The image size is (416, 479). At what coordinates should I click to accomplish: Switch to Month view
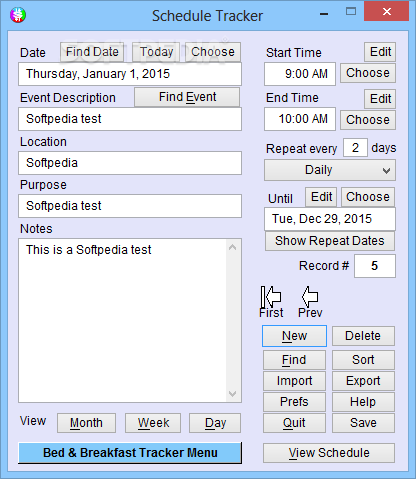(x=86, y=423)
